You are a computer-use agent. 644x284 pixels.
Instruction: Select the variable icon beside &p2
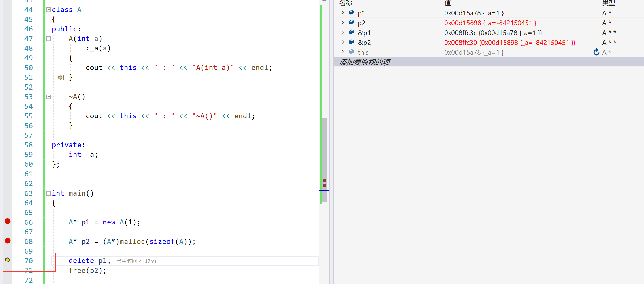[351, 42]
